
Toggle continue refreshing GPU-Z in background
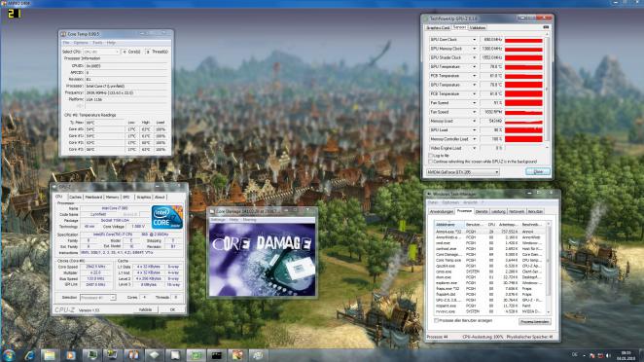point(430,162)
